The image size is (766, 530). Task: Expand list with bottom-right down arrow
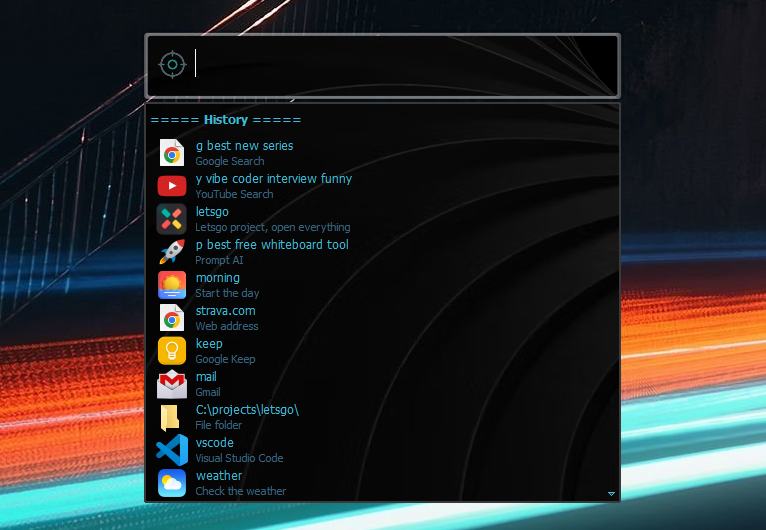[611, 493]
